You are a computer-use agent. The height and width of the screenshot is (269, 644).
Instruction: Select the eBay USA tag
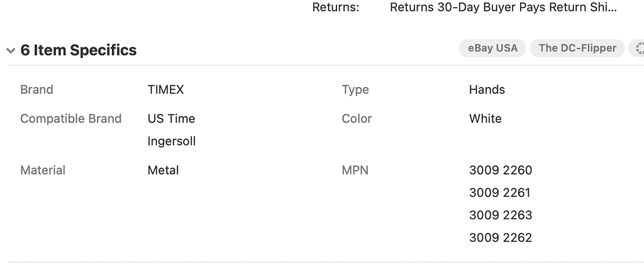(x=492, y=49)
